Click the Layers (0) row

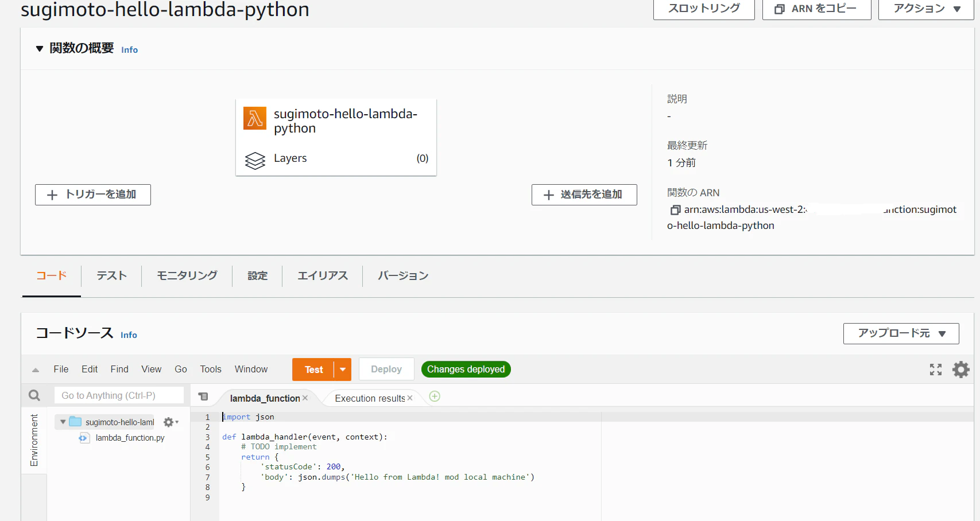[336, 159]
